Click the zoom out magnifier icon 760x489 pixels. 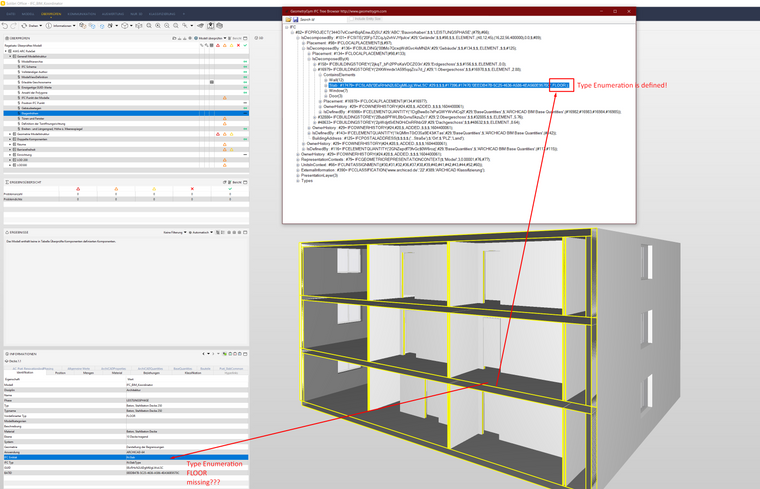167,26
